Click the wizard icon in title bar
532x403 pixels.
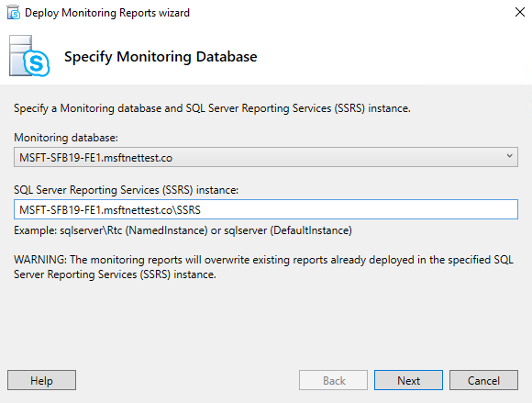coord(13,13)
